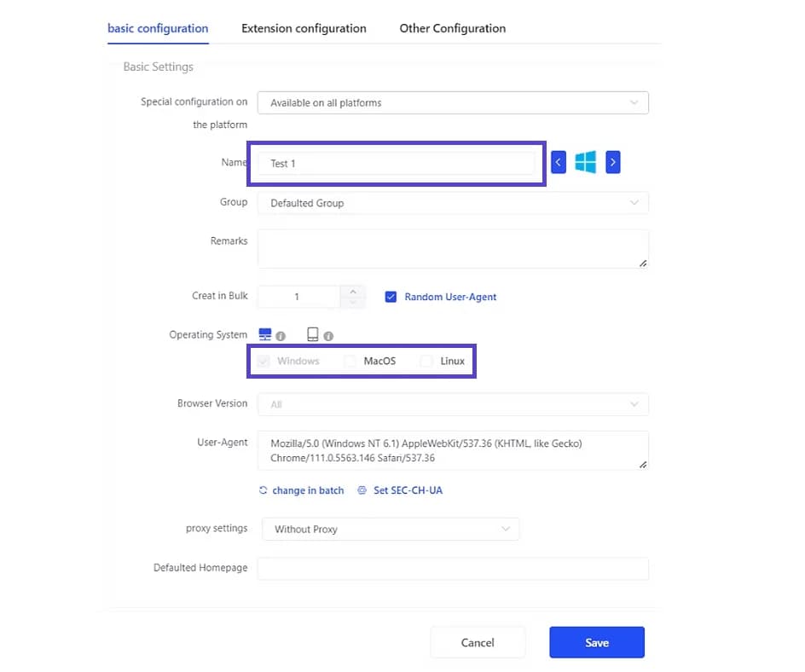
Task: Open the Available on all platforms dropdown
Action: pyautogui.click(x=453, y=102)
